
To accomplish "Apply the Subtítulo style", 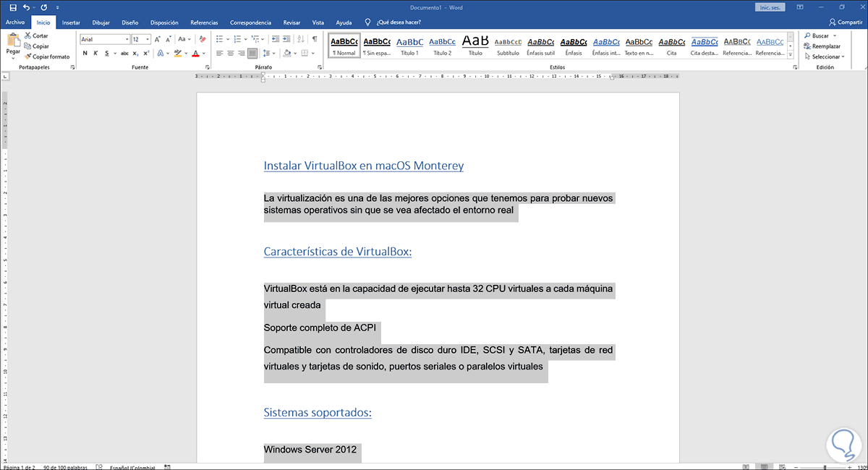I will (x=508, y=46).
